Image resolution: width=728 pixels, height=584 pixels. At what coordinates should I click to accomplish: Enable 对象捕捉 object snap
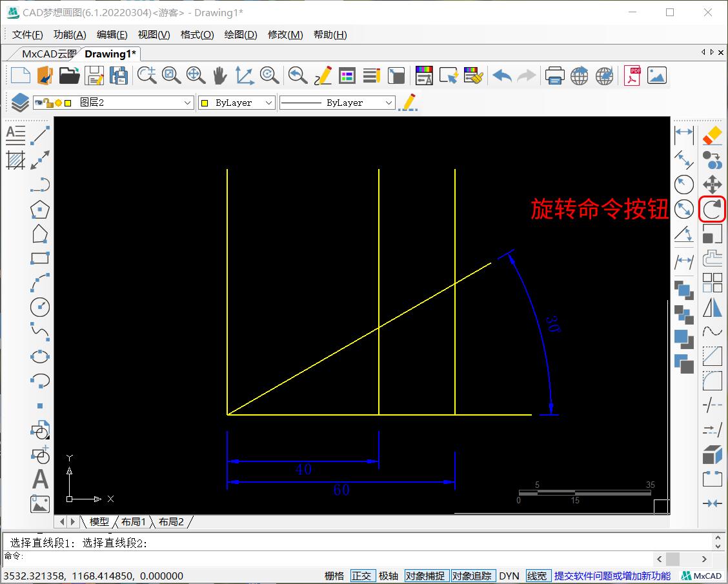425,576
